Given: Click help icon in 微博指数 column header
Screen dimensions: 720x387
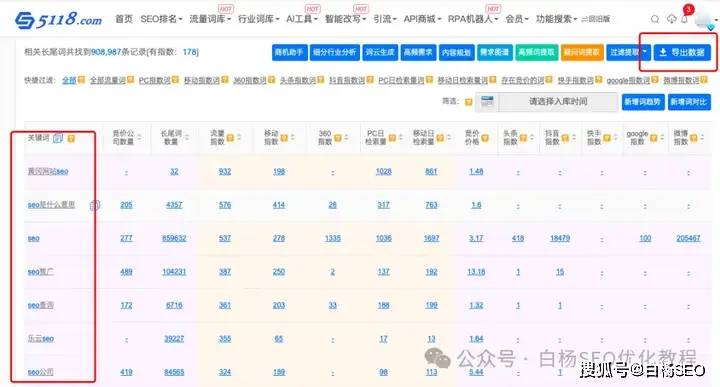Looking at the screenshot, I should pyautogui.click(x=694, y=138).
